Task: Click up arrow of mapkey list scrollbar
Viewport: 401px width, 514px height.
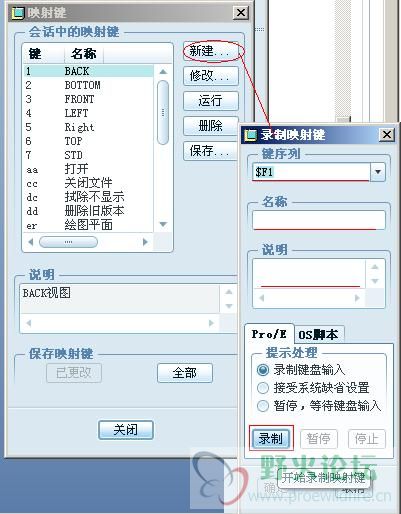Action: (163, 72)
